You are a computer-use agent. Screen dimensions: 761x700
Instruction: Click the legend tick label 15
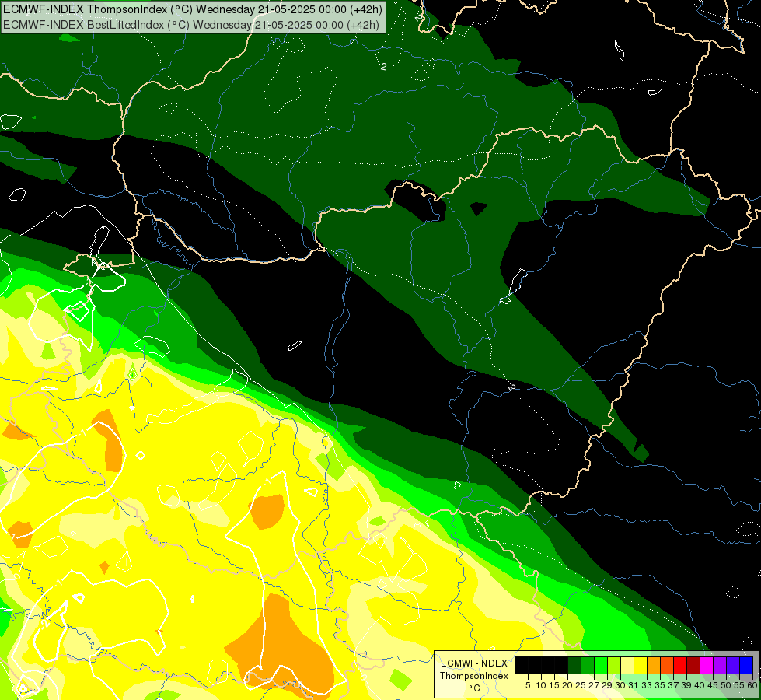point(554,685)
